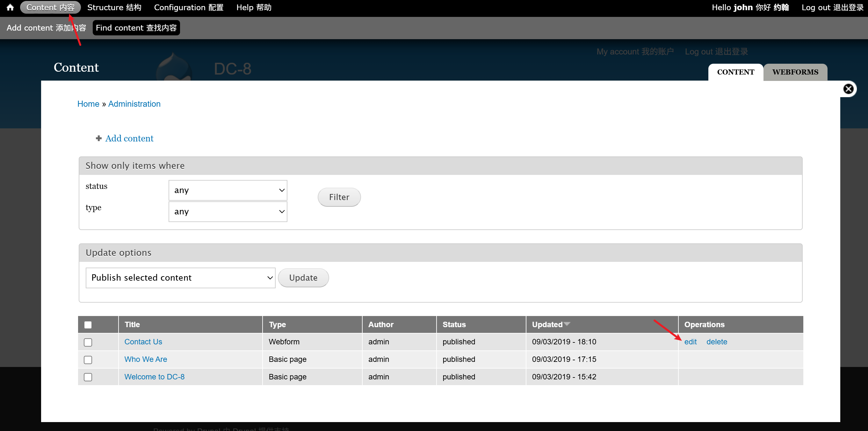Click the Update button
Image resolution: width=868 pixels, height=431 pixels.
[303, 278]
